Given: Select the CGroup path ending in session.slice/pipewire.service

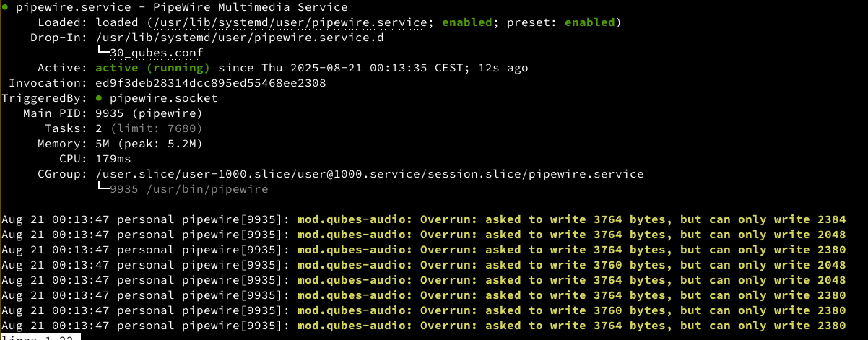Looking at the screenshot, I should (369, 174).
